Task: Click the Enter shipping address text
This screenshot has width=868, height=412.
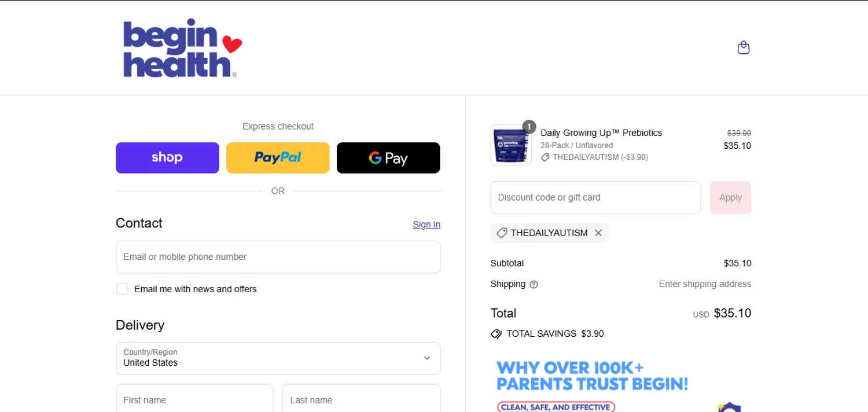Action: tap(705, 284)
